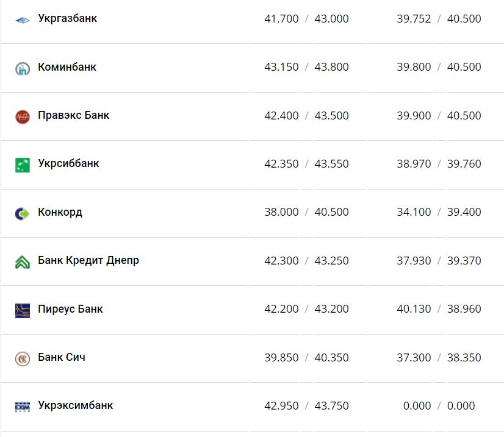Select the Укрсиббанк bank name
The width and height of the screenshot is (504, 437).
(68, 163)
